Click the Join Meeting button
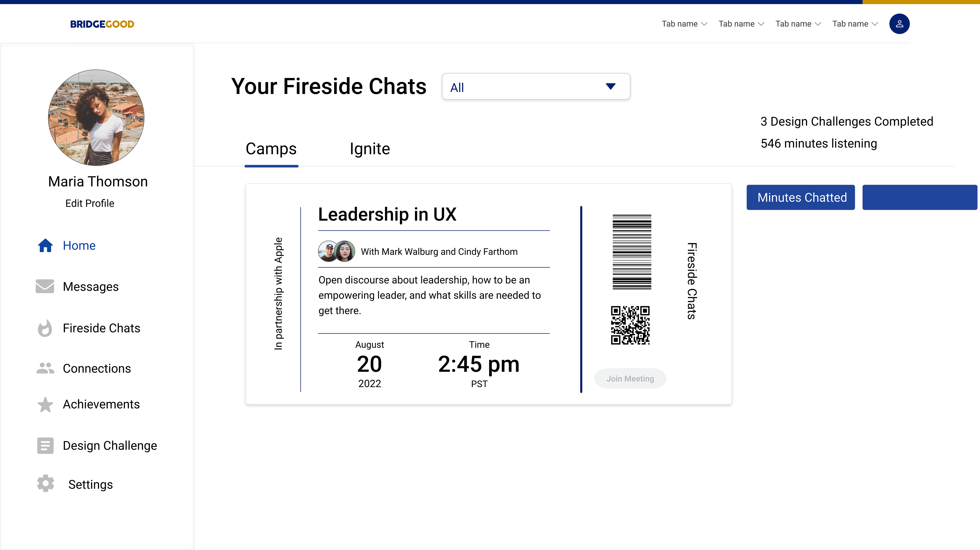980x550 pixels. pyautogui.click(x=630, y=378)
